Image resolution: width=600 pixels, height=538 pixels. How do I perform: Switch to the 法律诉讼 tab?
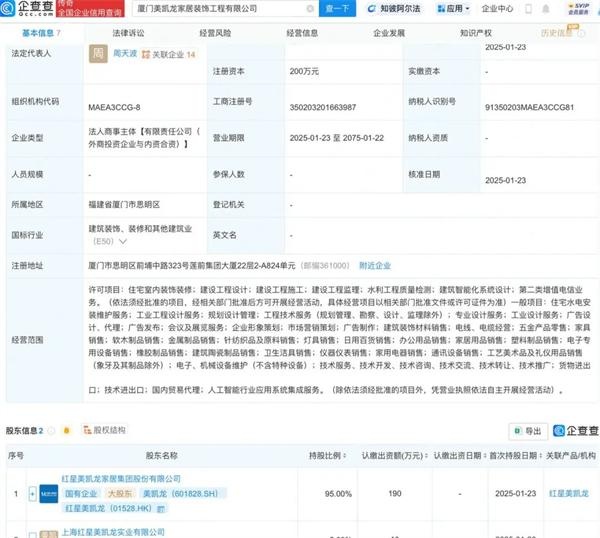(129, 33)
